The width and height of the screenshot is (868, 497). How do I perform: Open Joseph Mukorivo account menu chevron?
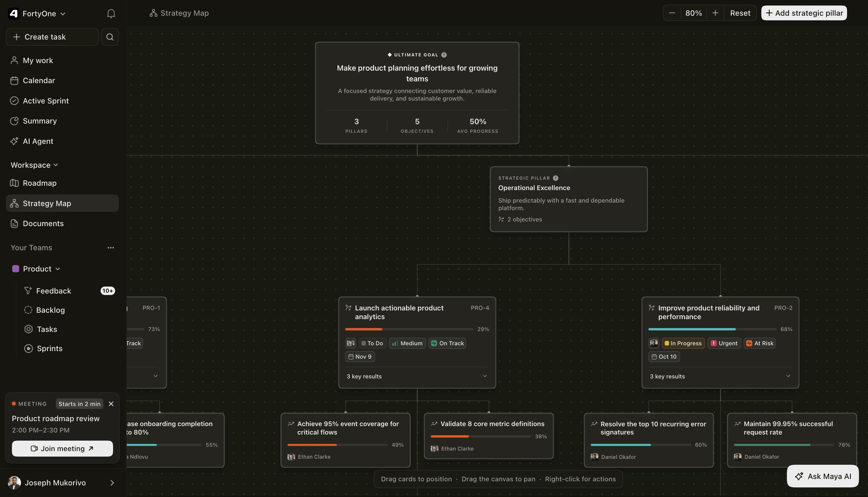pyautogui.click(x=112, y=483)
